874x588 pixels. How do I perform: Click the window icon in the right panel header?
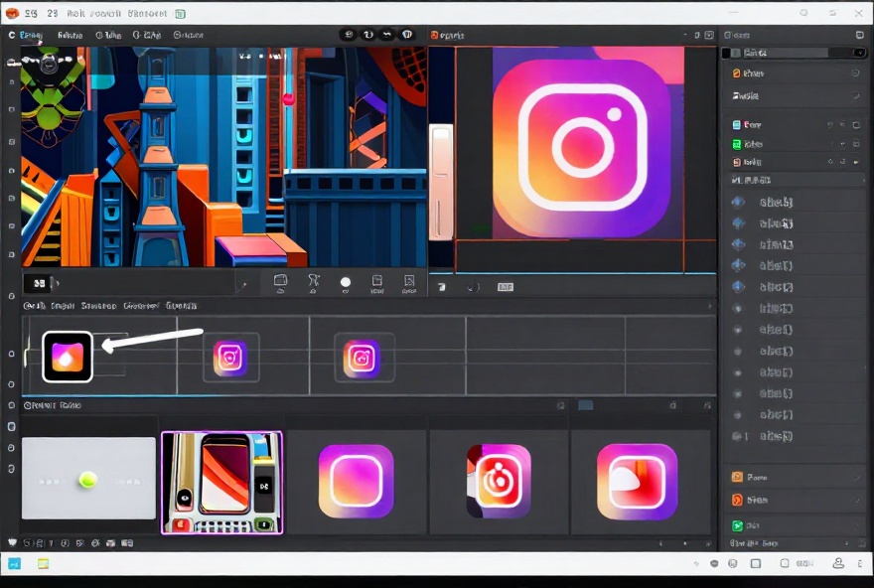[x=859, y=35]
